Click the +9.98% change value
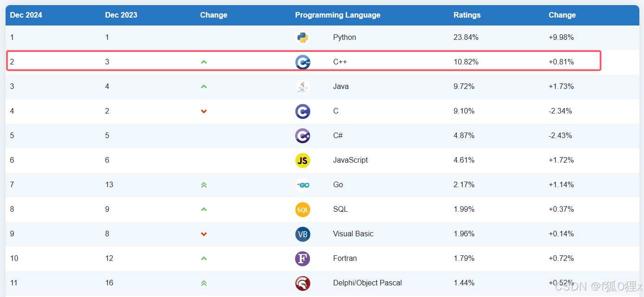 tap(562, 37)
